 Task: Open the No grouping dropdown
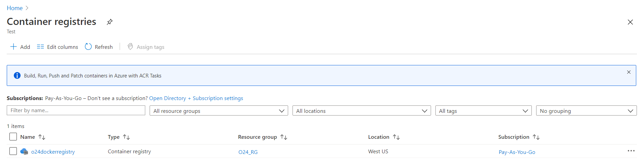(586, 111)
